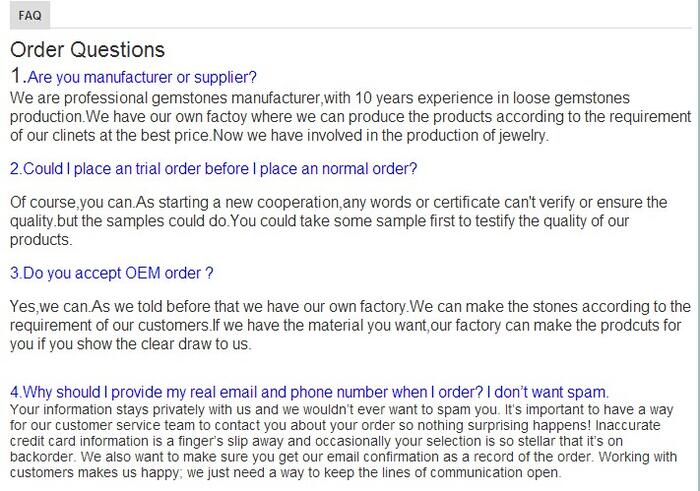Screen dimensions: 700x491
Task: Select the number 1 before first question
Action: point(16,75)
